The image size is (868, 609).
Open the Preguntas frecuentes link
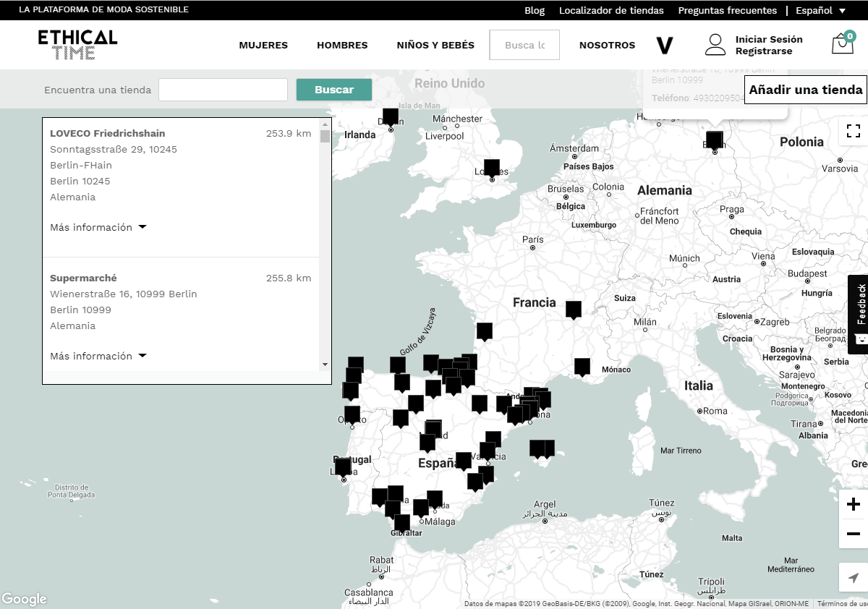pos(727,10)
